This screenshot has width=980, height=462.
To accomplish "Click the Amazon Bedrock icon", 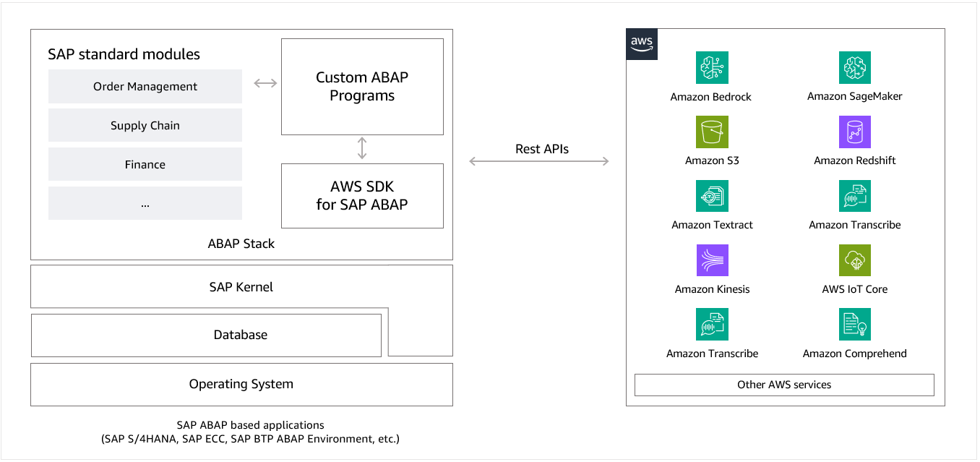I will (712, 67).
